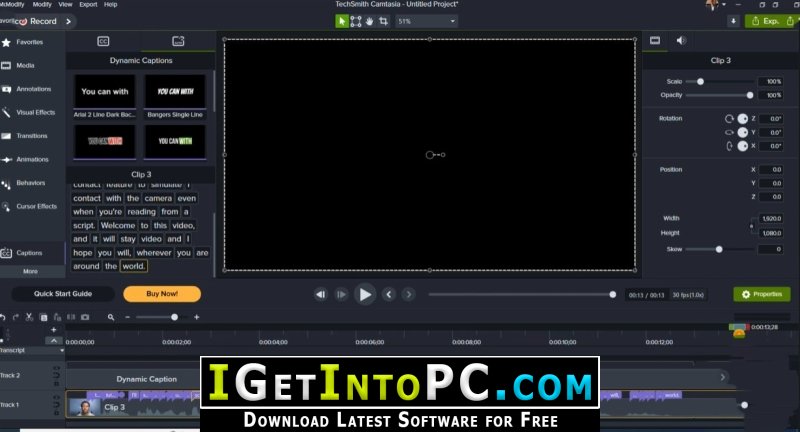
Task: Open the Favorites panel
Action: (29, 42)
